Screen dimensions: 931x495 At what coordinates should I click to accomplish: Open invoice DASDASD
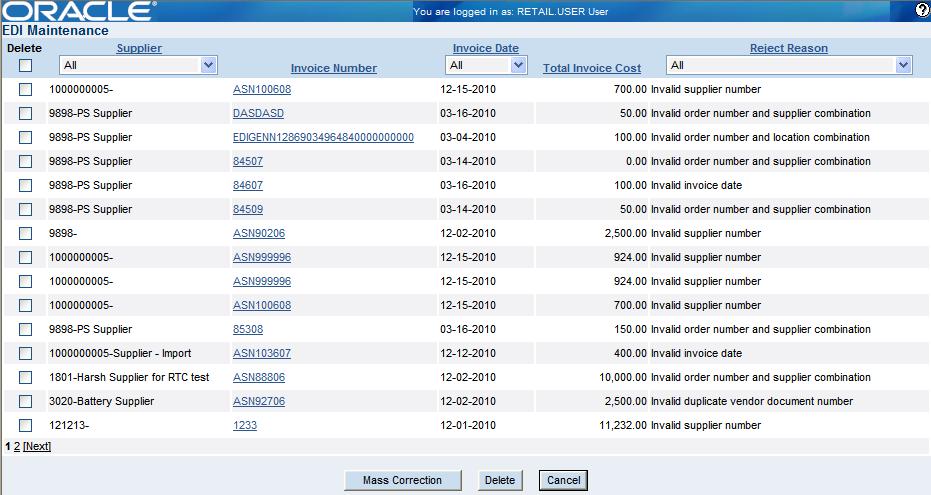tap(258, 113)
